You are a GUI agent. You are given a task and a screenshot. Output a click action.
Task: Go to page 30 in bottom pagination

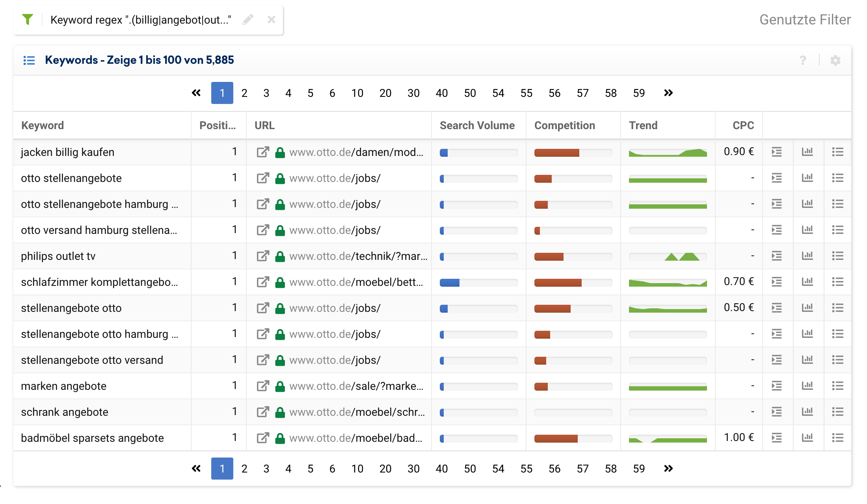[x=413, y=469]
